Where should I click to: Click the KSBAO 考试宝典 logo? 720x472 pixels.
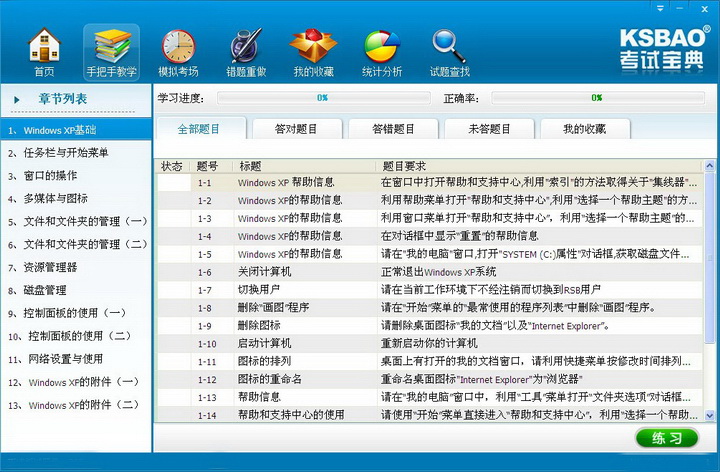click(664, 49)
